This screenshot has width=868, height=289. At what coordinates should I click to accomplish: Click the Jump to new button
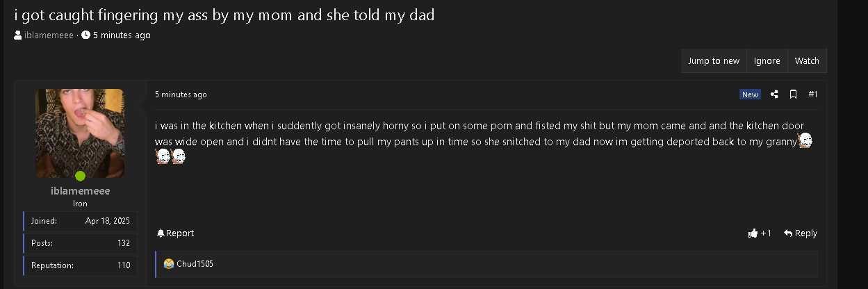pyautogui.click(x=714, y=61)
